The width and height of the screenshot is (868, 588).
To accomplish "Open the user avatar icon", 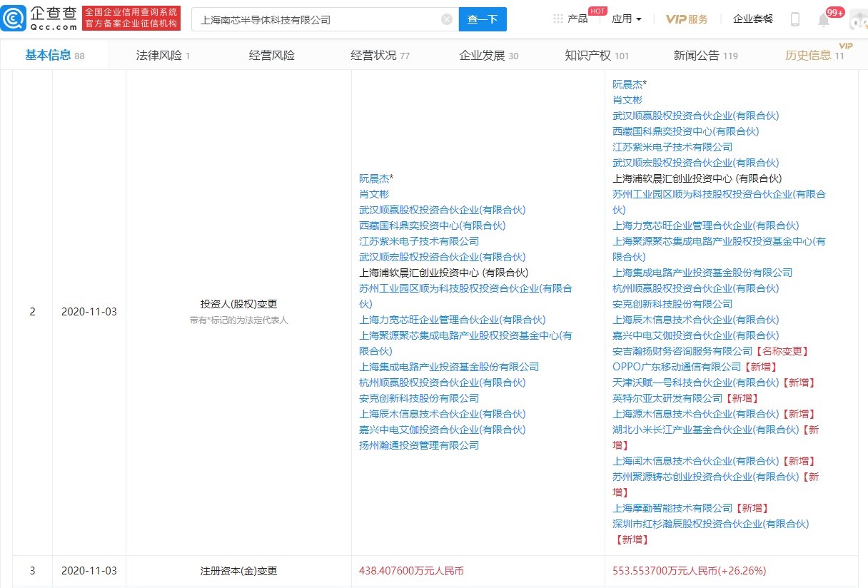I will click(x=858, y=19).
